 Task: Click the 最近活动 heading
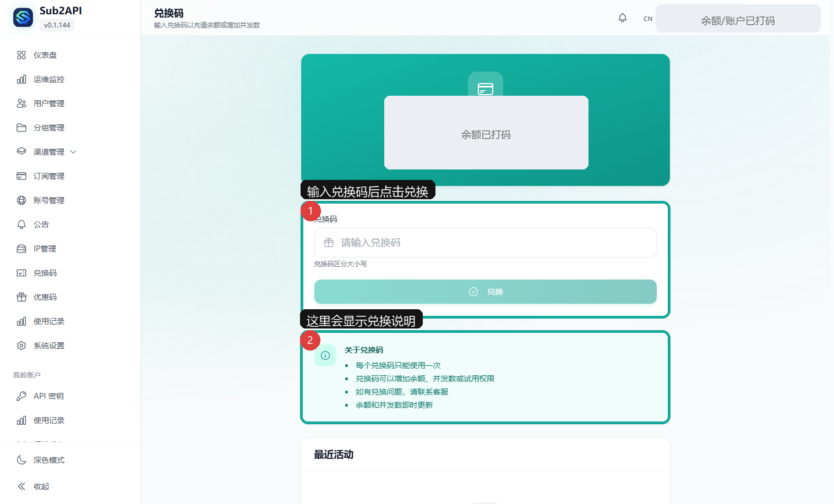point(334,454)
